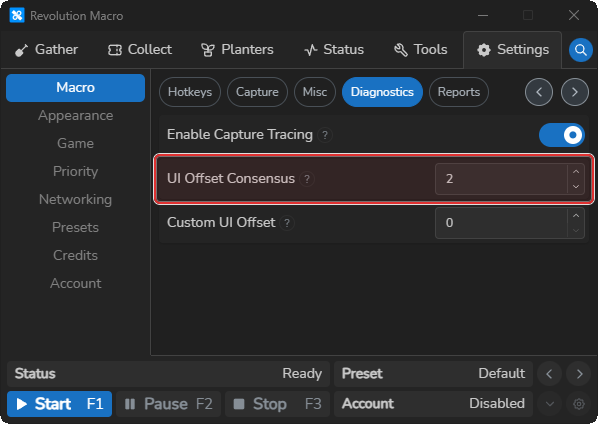
Task: Switch to the Planters tab
Action: (237, 50)
